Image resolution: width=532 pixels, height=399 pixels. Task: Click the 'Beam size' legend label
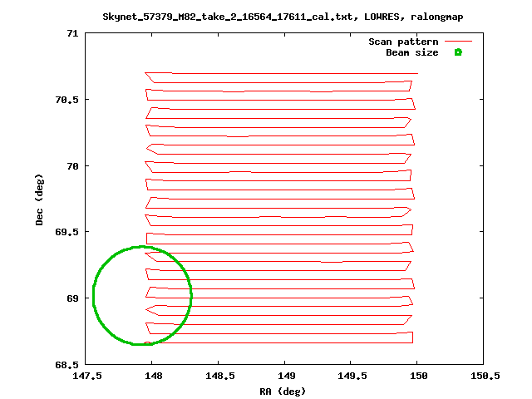tap(412, 52)
